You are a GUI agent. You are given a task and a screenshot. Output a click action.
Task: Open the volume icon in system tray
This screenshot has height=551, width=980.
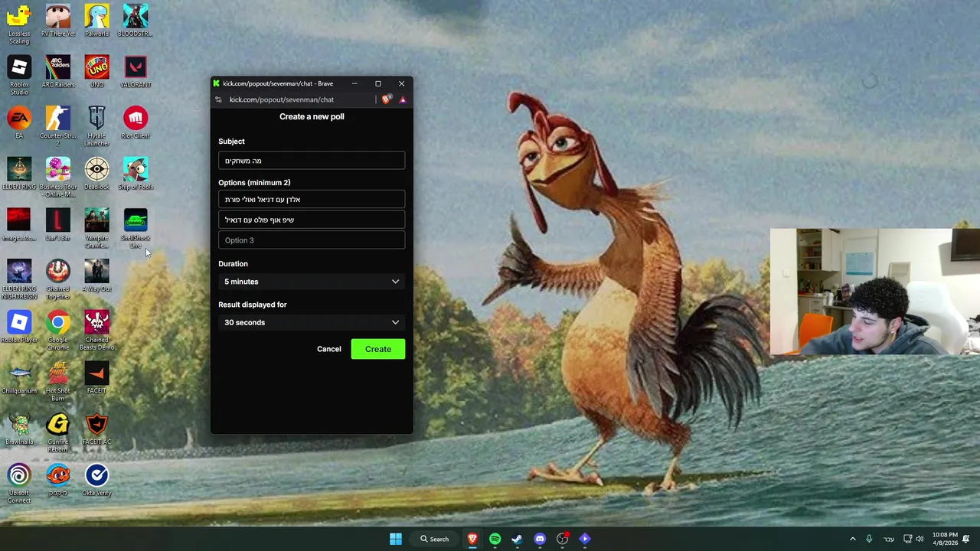pos(920,539)
